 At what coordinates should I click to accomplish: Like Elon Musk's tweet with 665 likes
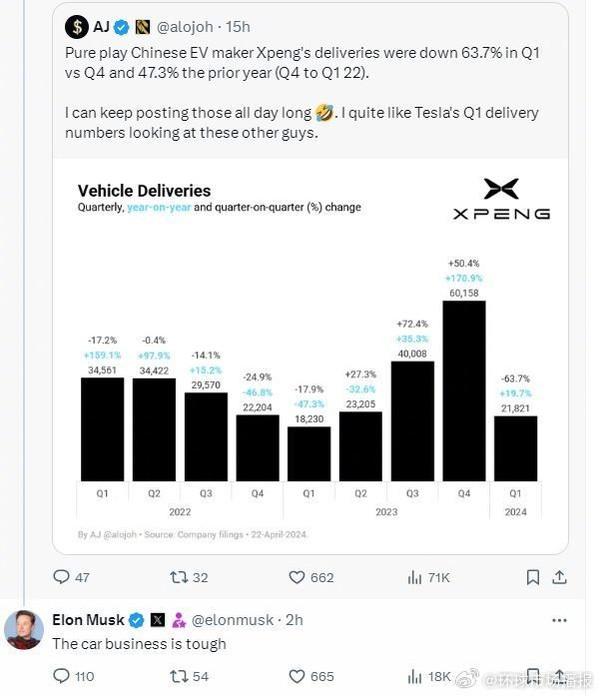(297, 676)
